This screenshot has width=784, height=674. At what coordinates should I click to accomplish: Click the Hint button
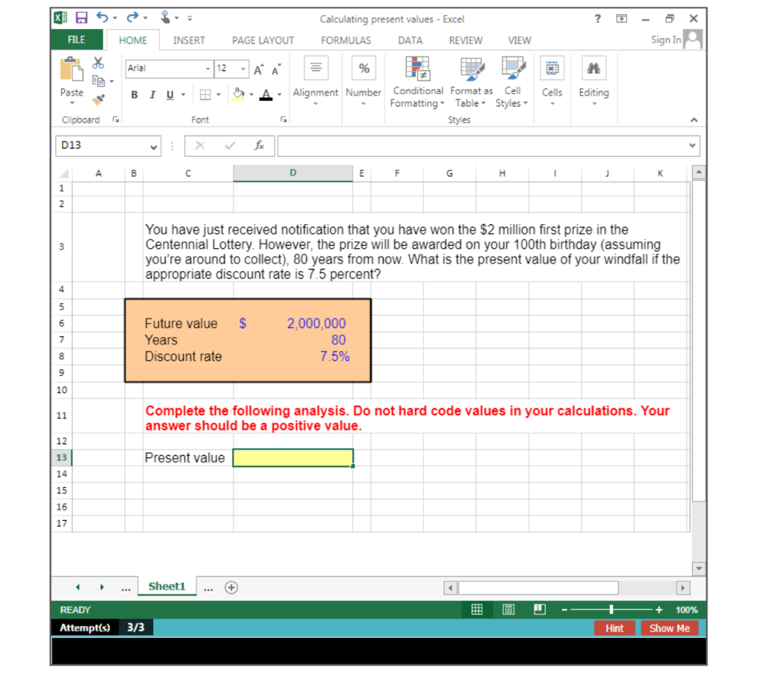coord(614,627)
